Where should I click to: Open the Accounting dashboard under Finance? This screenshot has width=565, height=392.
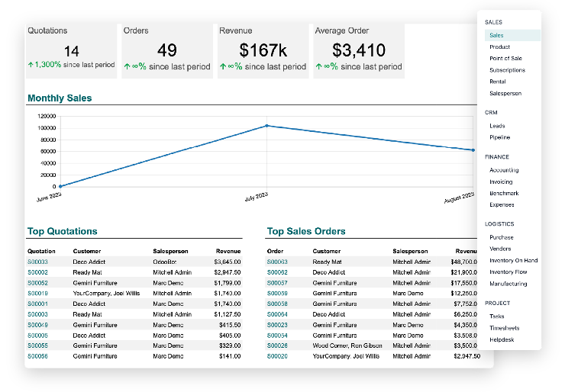click(x=504, y=171)
